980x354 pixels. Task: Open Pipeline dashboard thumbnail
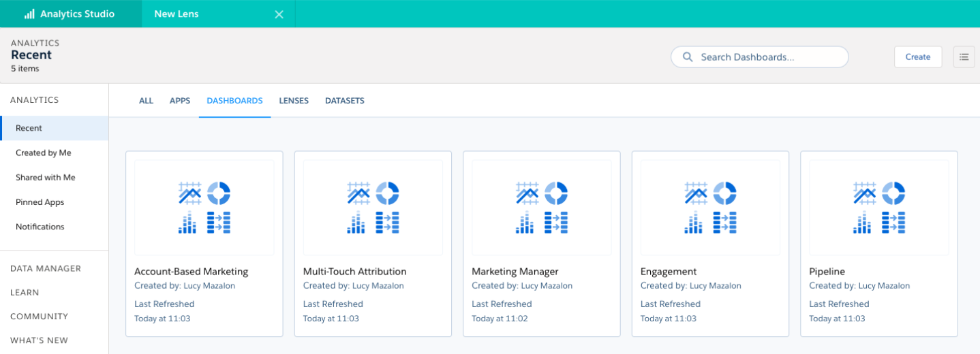click(x=879, y=208)
